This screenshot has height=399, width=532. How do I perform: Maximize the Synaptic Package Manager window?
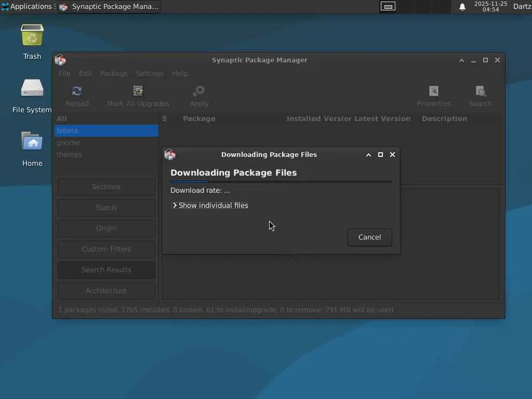pos(486,60)
